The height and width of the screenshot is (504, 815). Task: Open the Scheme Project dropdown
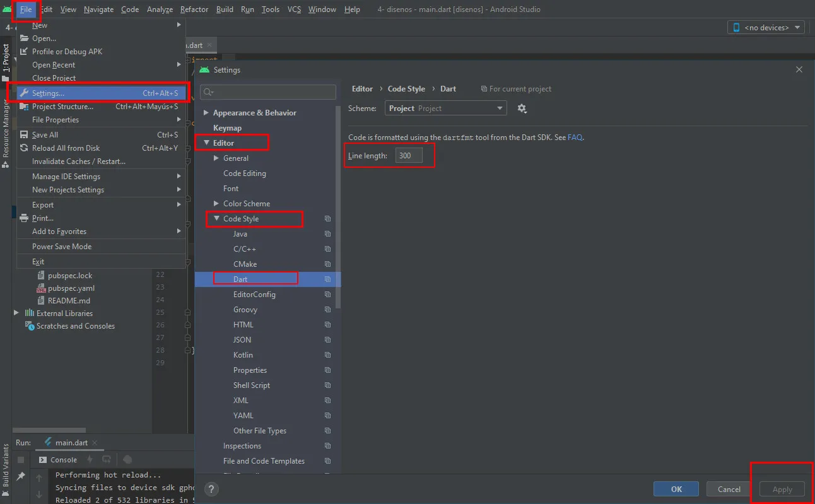click(x=445, y=108)
